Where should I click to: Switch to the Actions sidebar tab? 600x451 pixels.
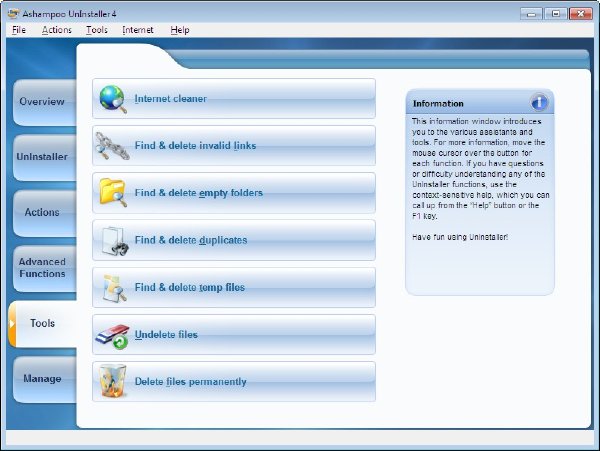tap(45, 213)
